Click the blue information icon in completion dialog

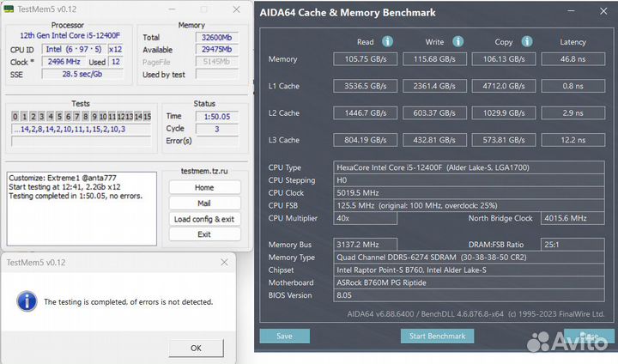tap(27, 301)
